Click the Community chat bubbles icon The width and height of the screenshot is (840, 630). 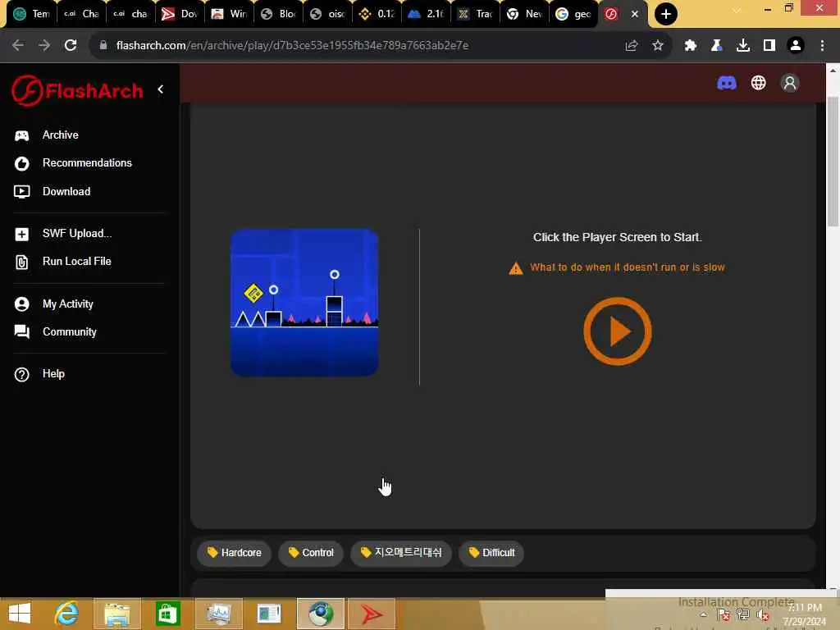pyautogui.click(x=22, y=332)
